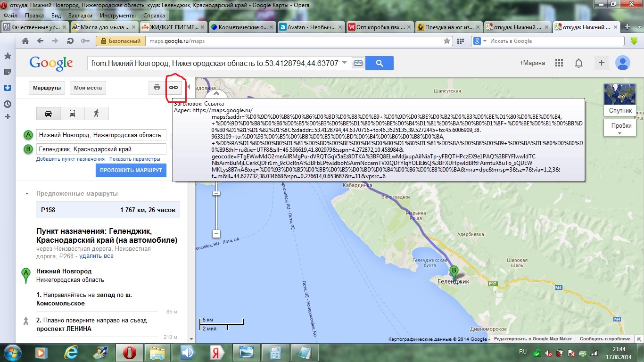Open Calculator from the taskbar

pos(274,352)
